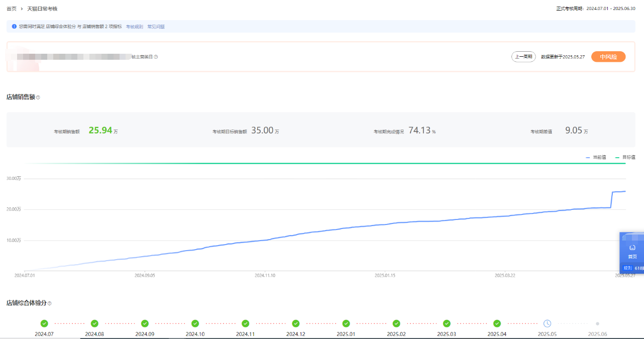Click the help icon beside 店铺综合体验分
The height and width of the screenshot is (339, 644).
pyautogui.click(x=49, y=303)
